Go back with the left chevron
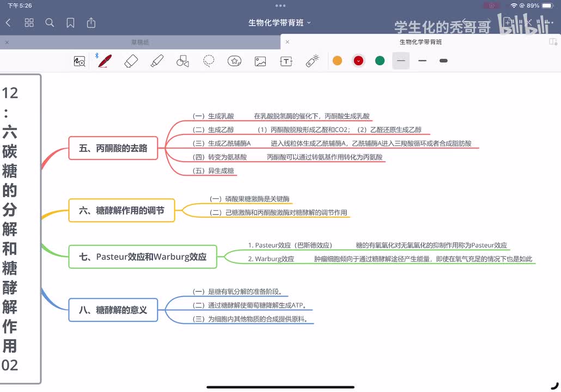 click(x=9, y=23)
